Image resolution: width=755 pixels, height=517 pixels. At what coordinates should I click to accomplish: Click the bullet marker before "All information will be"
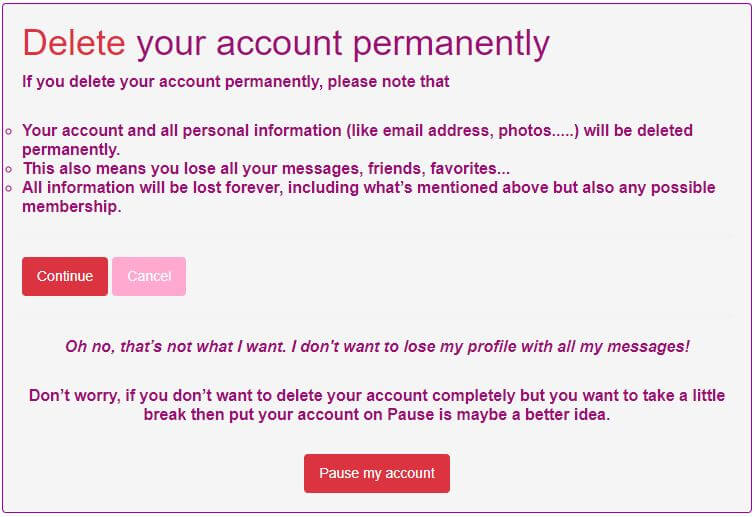9,188
